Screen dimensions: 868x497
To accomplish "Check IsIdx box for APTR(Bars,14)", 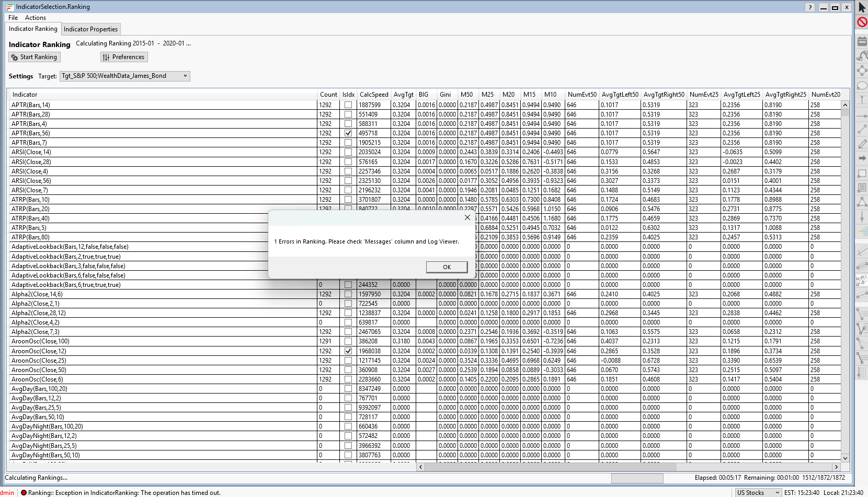I will [x=348, y=105].
